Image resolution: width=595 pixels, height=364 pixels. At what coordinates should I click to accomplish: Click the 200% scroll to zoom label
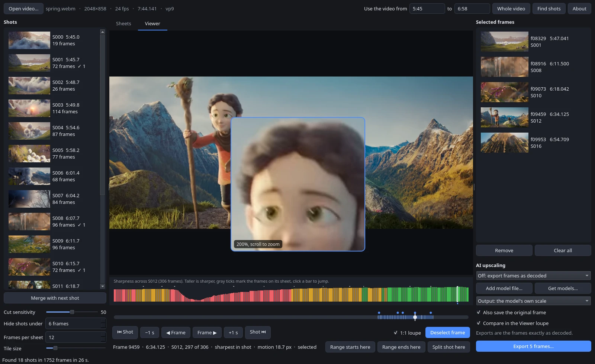pyautogui.click(x=258, y=244)
